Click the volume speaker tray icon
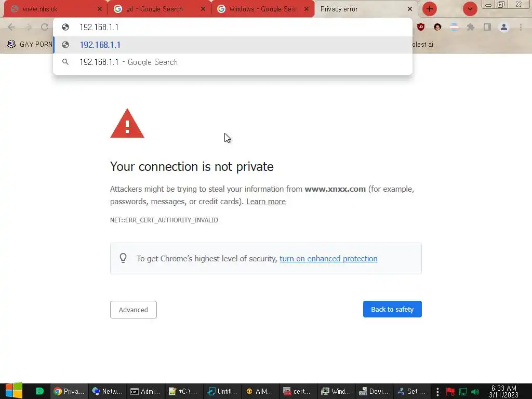532x399 pixels. [x=475, y=392]
